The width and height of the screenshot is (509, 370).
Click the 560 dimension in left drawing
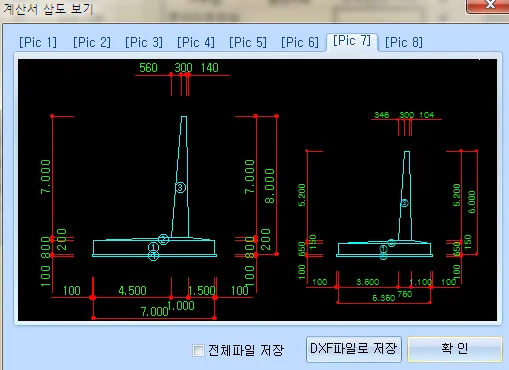coord(148,68)
